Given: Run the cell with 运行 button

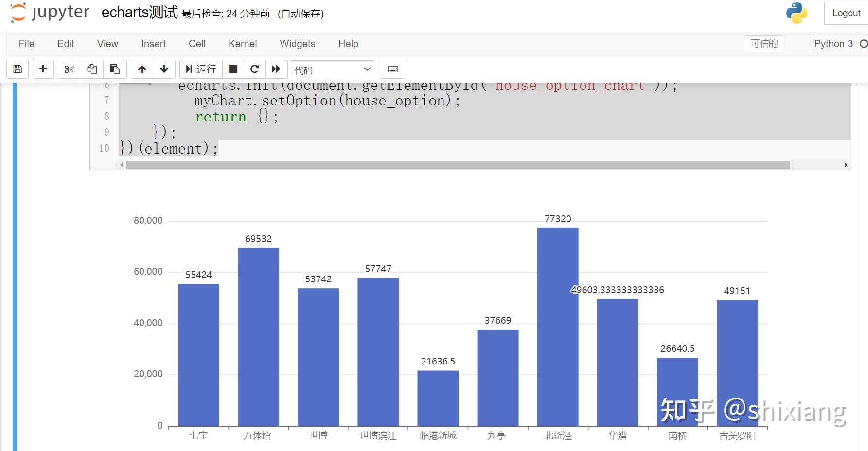Looking at the screenshot, I should point(201,69).
